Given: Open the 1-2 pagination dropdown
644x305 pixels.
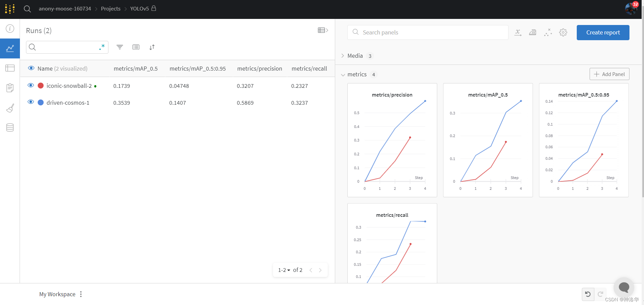Looking at the screenshot, I should pyautogui.click(x=284, y=270).
